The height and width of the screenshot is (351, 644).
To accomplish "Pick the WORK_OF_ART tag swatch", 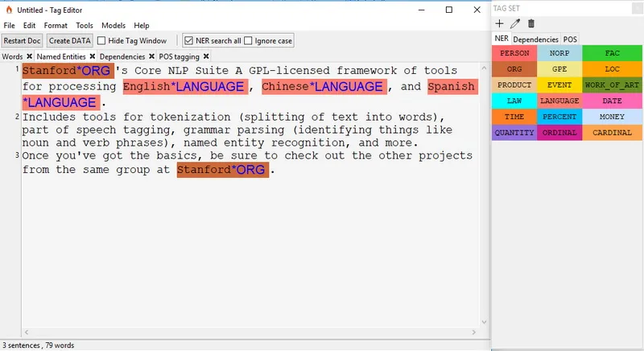I will click(612, 85).
